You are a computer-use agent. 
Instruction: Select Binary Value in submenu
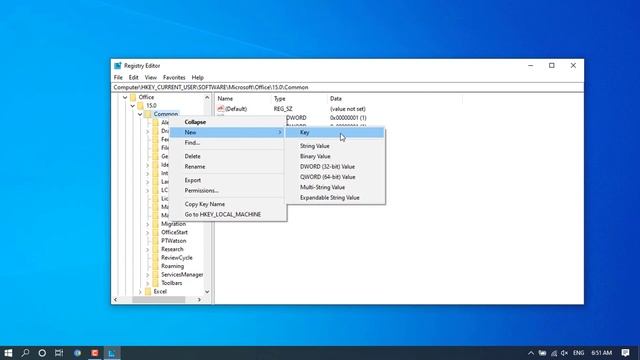335,156
